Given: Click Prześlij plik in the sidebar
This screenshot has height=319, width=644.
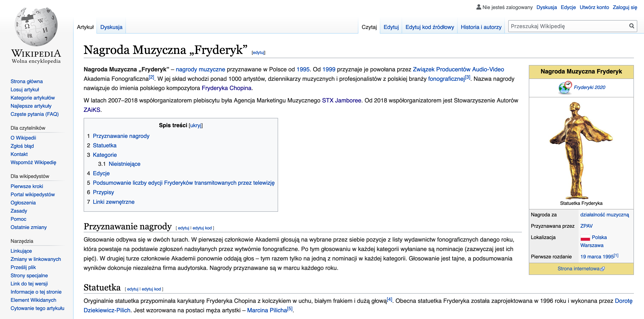Looking at the screenshot, I should point(23,267).
